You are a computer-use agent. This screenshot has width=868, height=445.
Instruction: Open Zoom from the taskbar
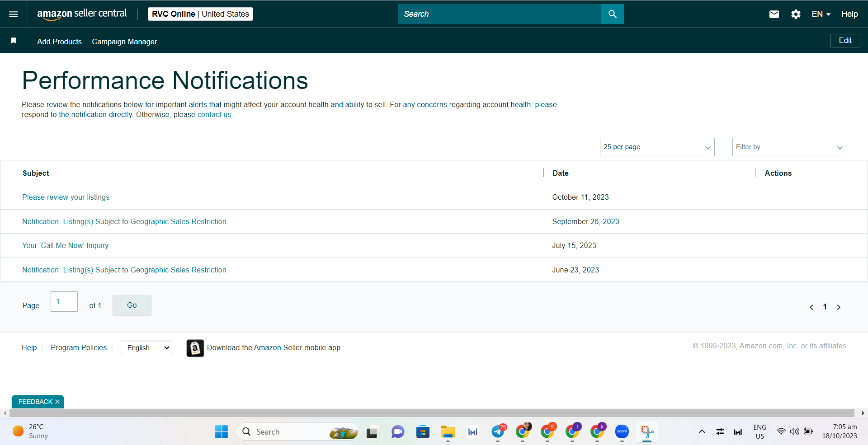[622, 432]
